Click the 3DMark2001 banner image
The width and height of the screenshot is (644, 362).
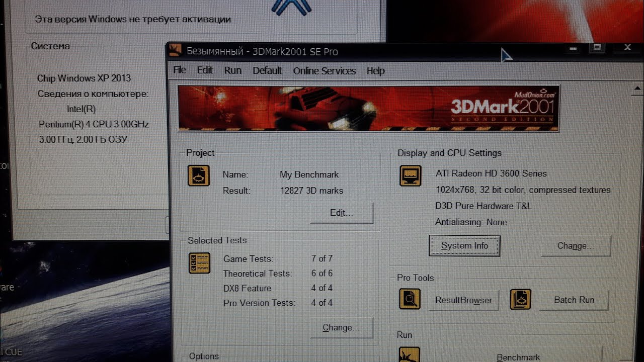pyautogui.click(x=368, y=108)
